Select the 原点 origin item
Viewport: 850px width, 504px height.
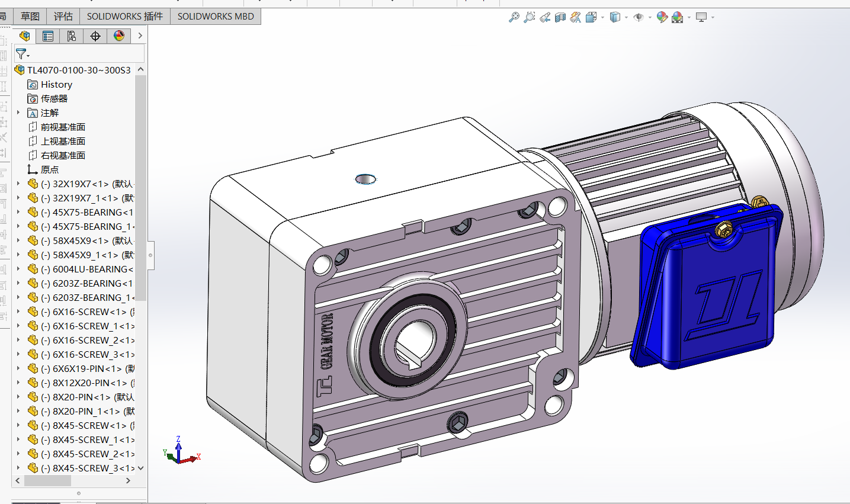coord(43,170)
